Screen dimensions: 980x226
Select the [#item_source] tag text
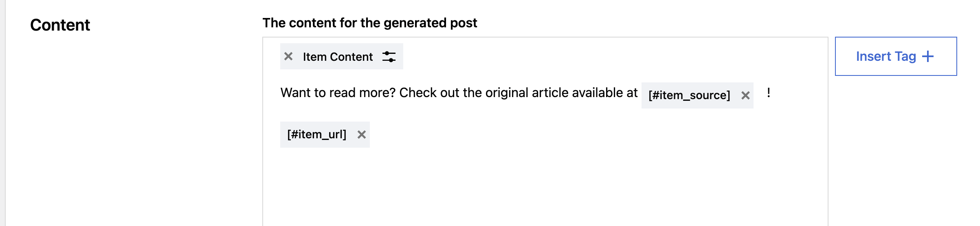click(x=689, y=95)
